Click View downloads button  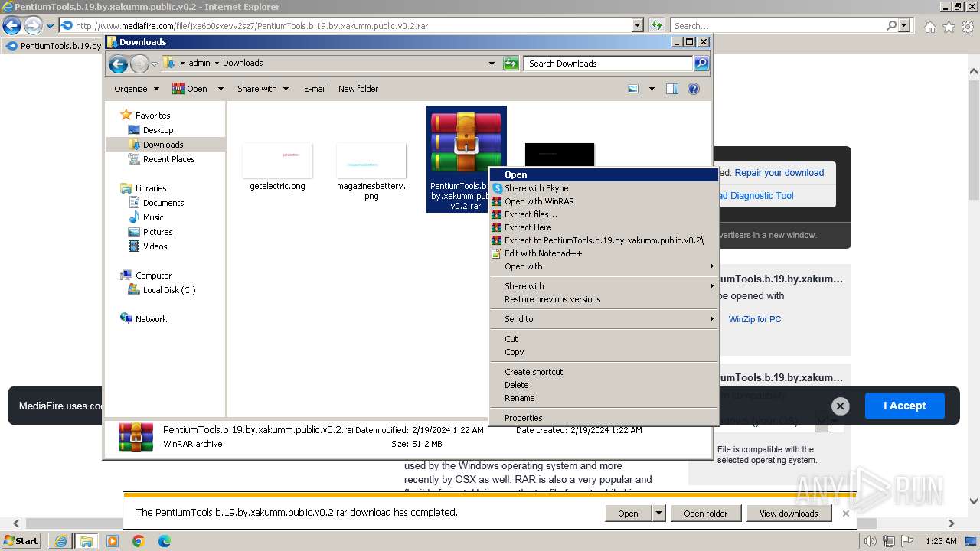point(789,514)
